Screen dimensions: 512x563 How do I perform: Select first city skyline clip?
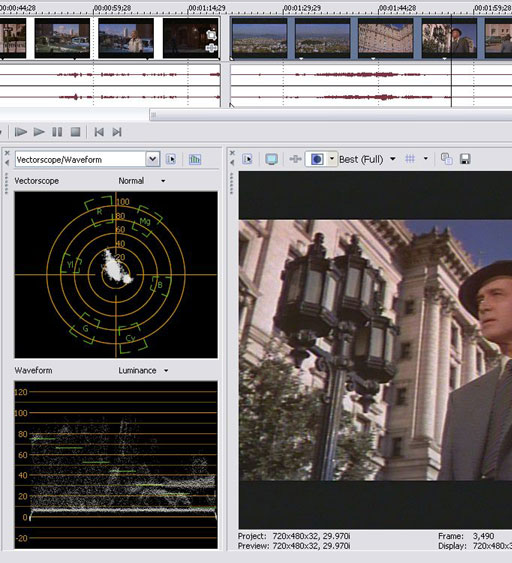point(260,38)
